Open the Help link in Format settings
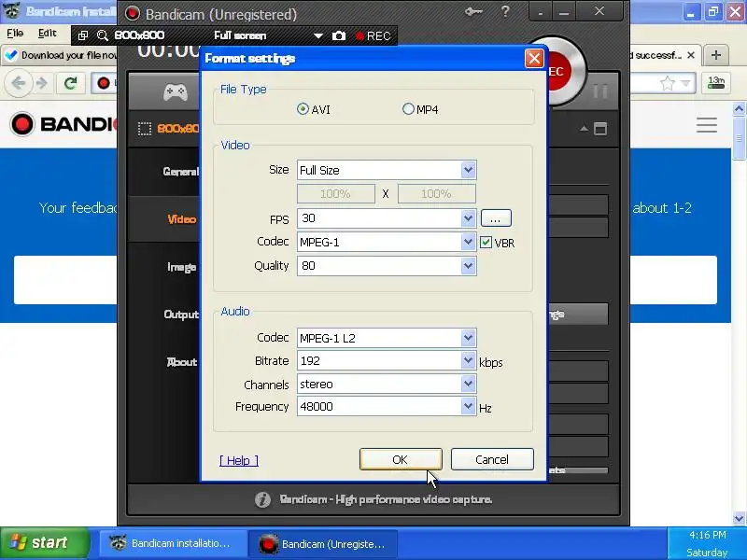The height and width of the screenshot is (560, 747). [239, 460]
